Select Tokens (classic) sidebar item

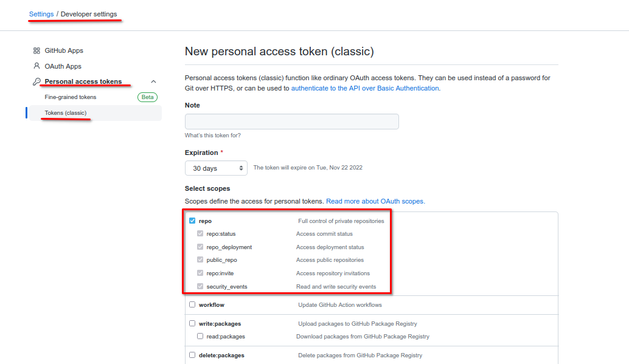[66, 113]
